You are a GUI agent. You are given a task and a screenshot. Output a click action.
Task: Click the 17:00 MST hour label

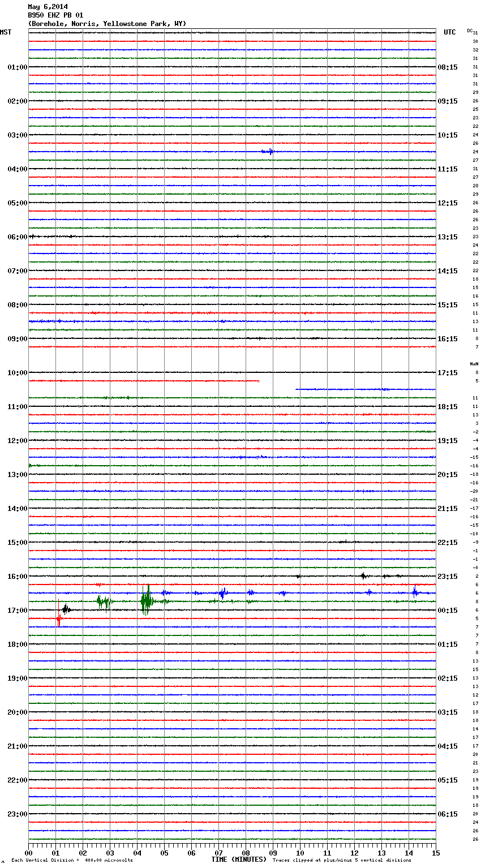click(17, 611)
